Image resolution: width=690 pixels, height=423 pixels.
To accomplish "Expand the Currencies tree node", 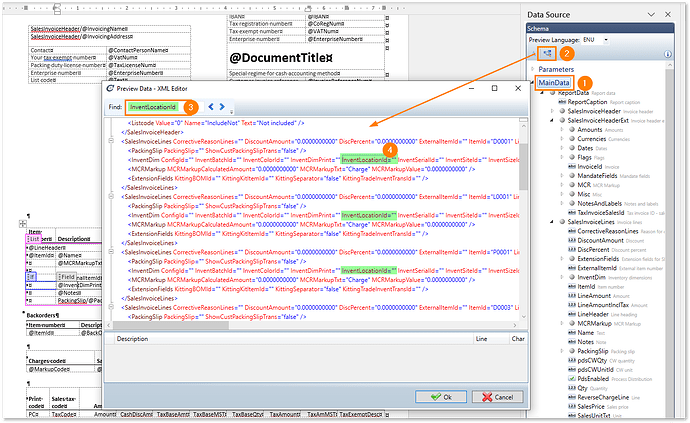I will [x=562, y=139].
